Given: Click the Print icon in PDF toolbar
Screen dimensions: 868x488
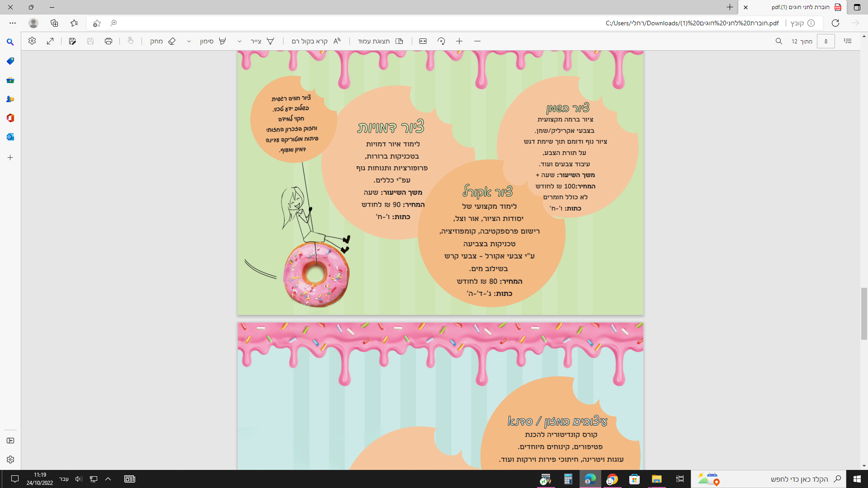Looking at the screenshot, I should coord(108,41).
